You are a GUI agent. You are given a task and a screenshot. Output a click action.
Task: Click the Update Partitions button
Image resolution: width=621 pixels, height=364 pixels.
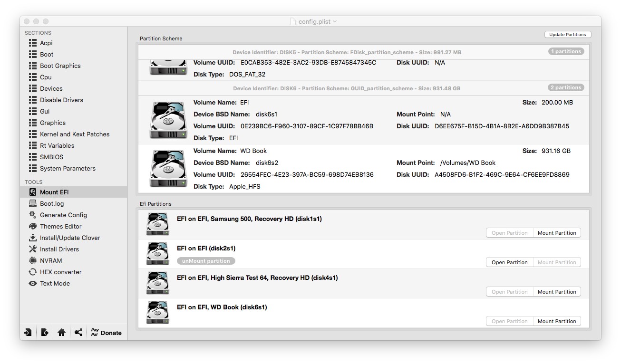568,34
